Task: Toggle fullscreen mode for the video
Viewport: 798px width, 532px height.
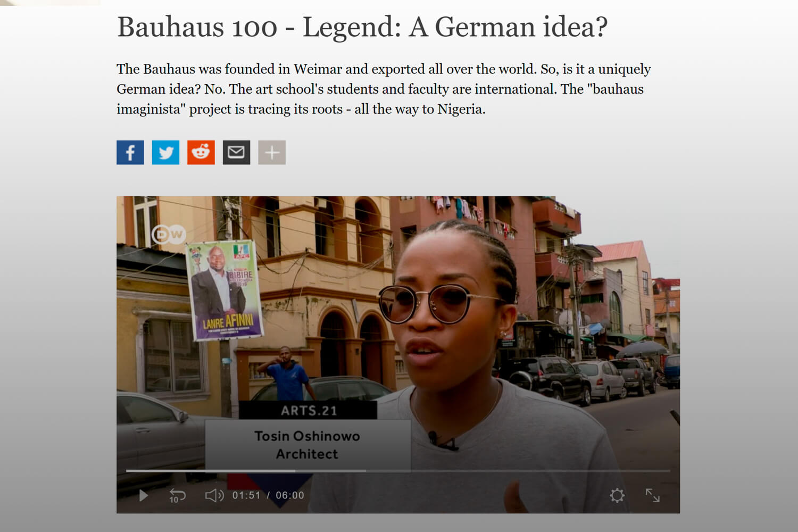Action: (x=652, y=495)
